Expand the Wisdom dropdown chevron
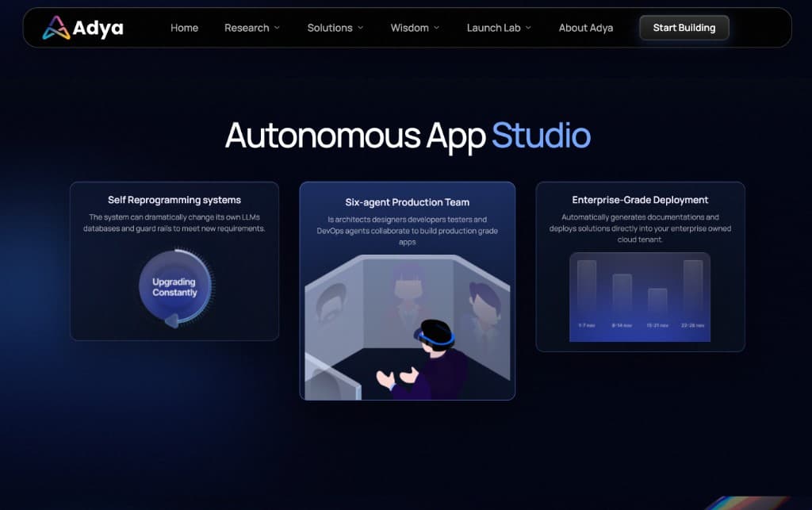 point(437,28)
